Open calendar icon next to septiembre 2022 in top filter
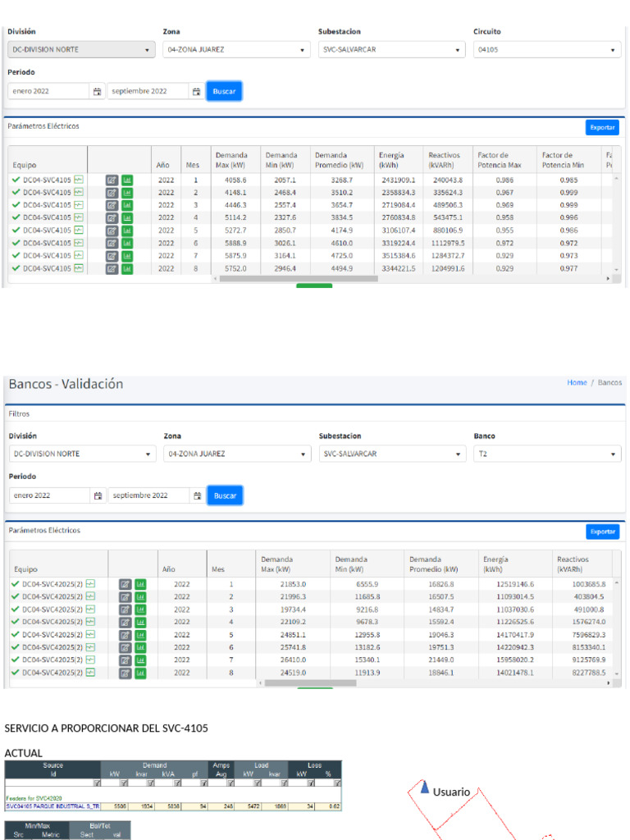630x840 pixels. click(196, 92)
